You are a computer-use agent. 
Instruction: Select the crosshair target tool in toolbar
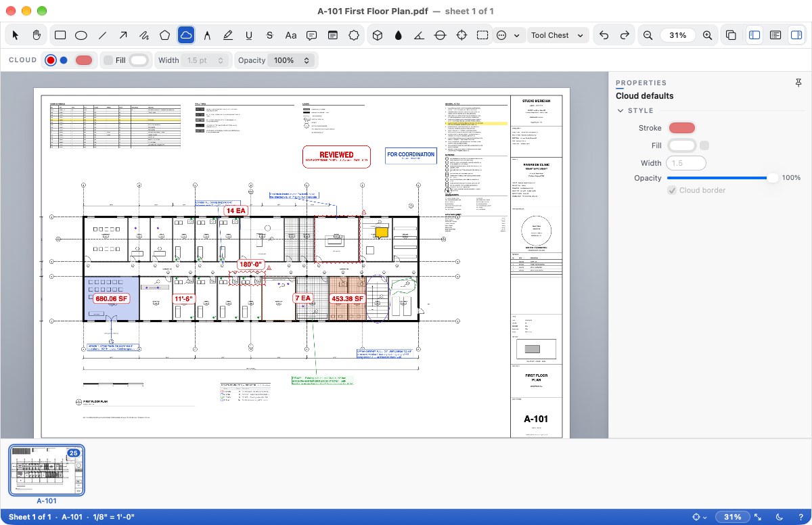(x=461, y=35)
